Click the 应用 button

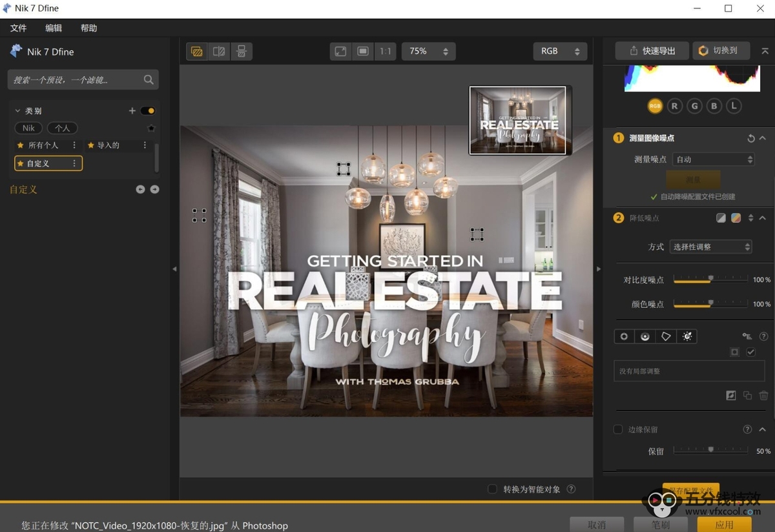tap(724, 525)
